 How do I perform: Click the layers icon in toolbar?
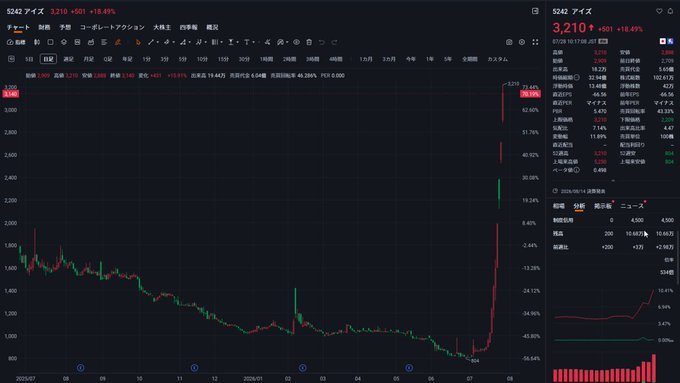click(64, 42)
